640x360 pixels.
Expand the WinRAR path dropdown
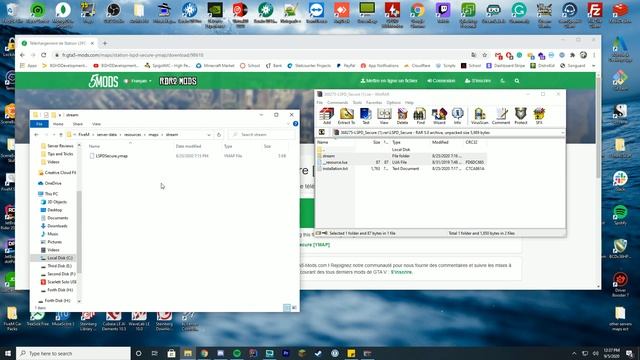562,133
